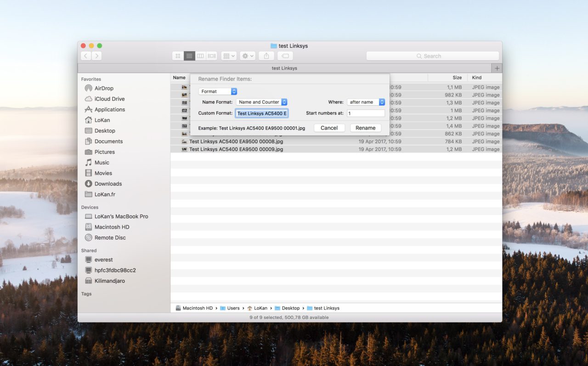Screen dimensions: 588x366
Task: Select the test Linksys tab
Action: tap(284, 68)
